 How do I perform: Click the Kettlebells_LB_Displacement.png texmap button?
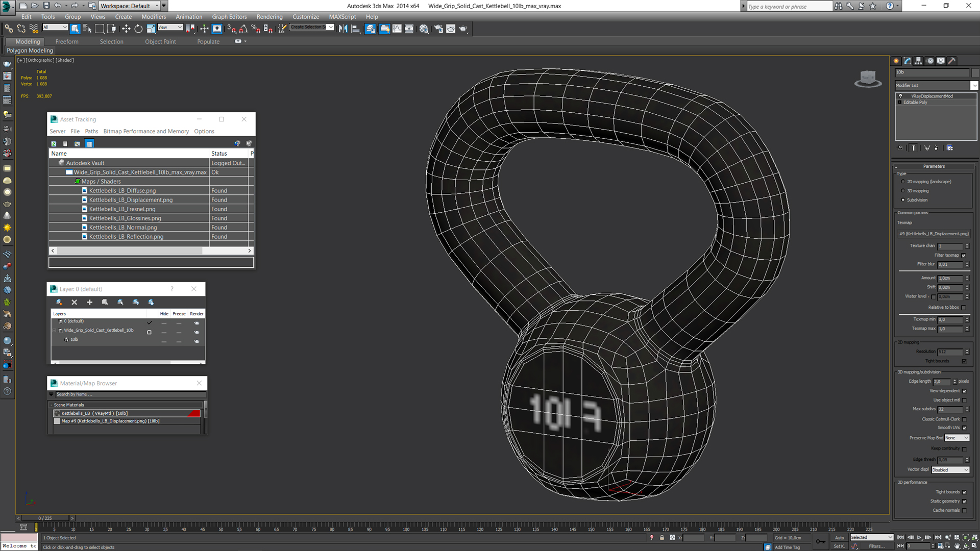[934, 234]
